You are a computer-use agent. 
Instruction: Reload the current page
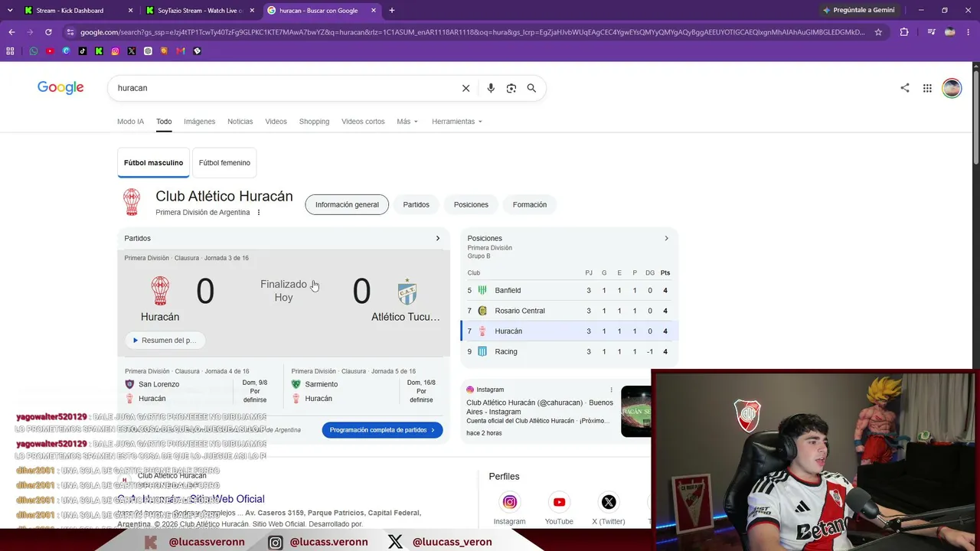pyautogui.click(x=48, y=32)
